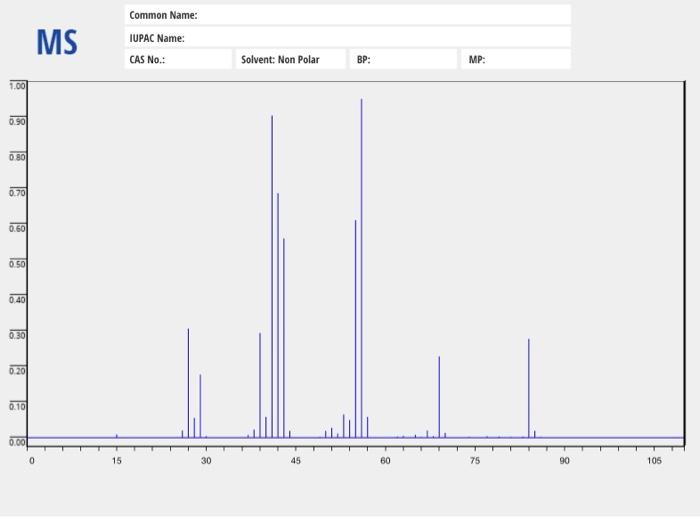The width and height of the screenshot is (700, 517).
Task: Click the peak at m/z 55
Action: tap(356, 329)
